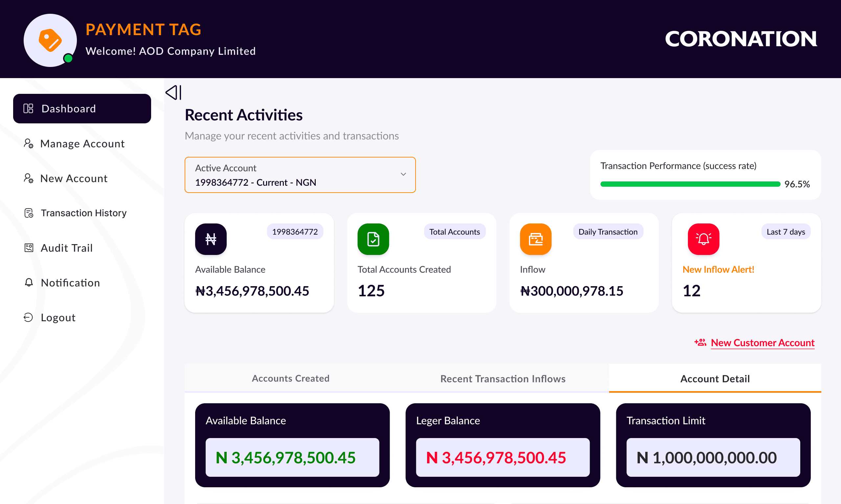Image resolution: width=841 pixels, height=504 pixels.
Task: Click the New Customer Account link
Action: coord(762,343)
